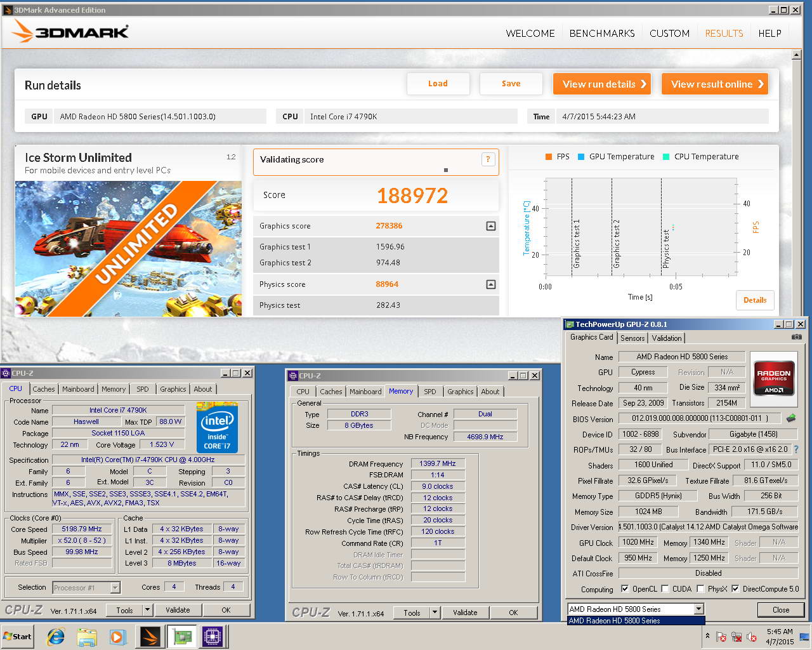Click the GPU-Z screenshot camera icon
This screenshot has width=812, height=650.
pyautogui.click(x=796, y=337)
